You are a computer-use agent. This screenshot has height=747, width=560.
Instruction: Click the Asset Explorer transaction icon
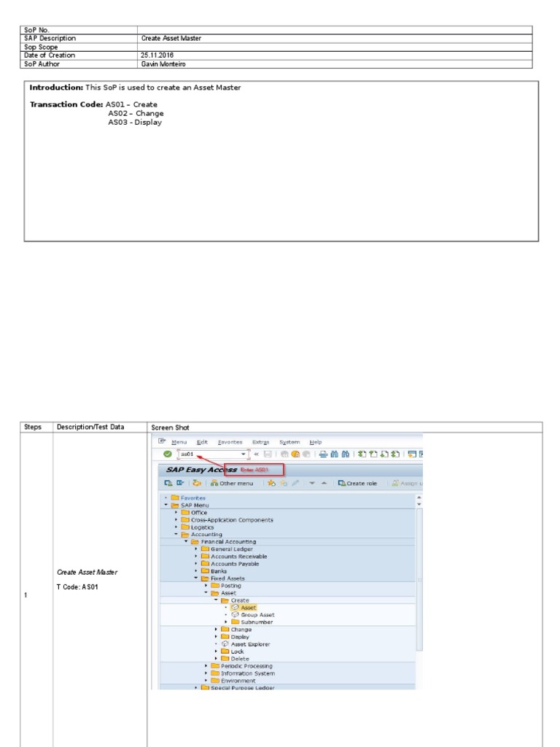(x=225, y=643)
